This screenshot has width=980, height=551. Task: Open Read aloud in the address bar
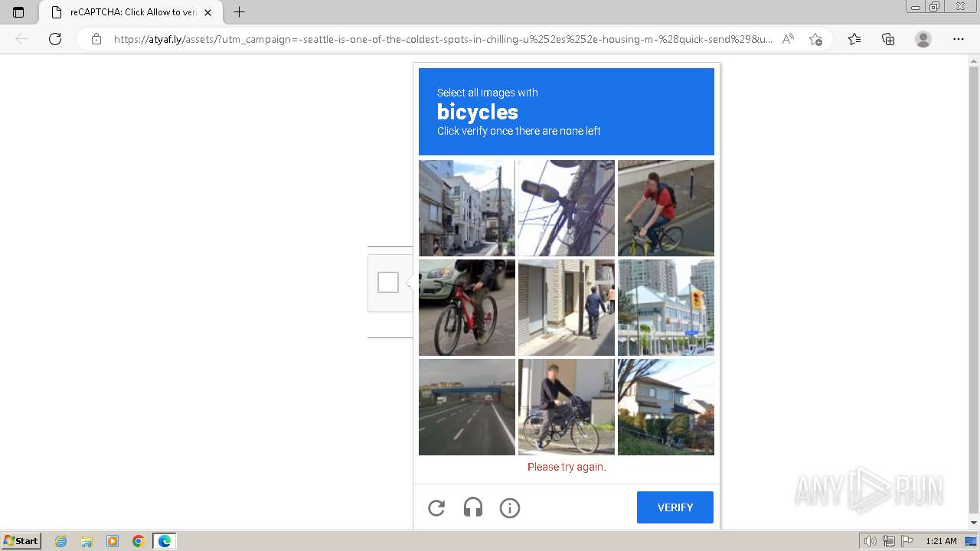(x=788, y=39)
